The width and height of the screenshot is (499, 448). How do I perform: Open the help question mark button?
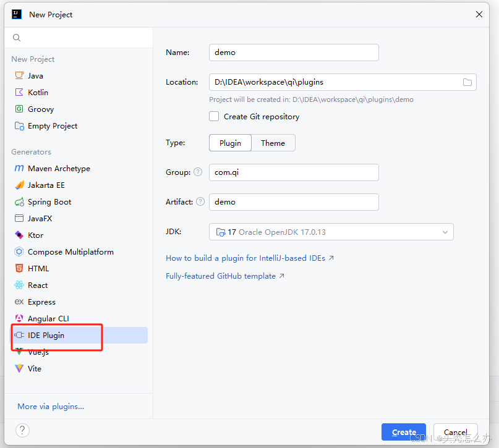22,431
